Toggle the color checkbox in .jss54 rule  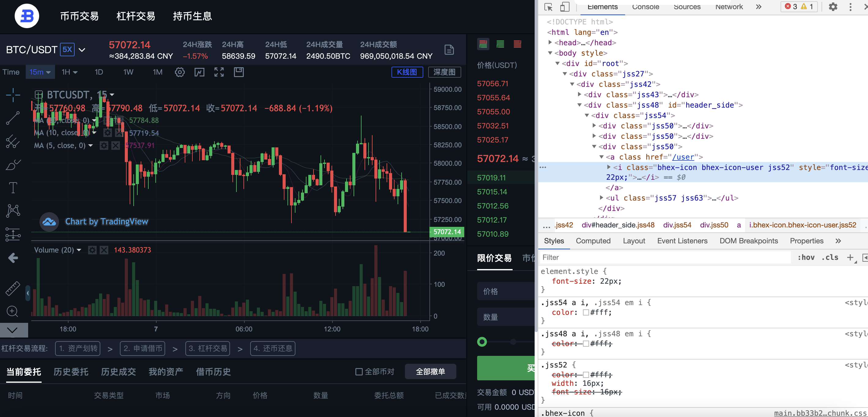[586, 312]
